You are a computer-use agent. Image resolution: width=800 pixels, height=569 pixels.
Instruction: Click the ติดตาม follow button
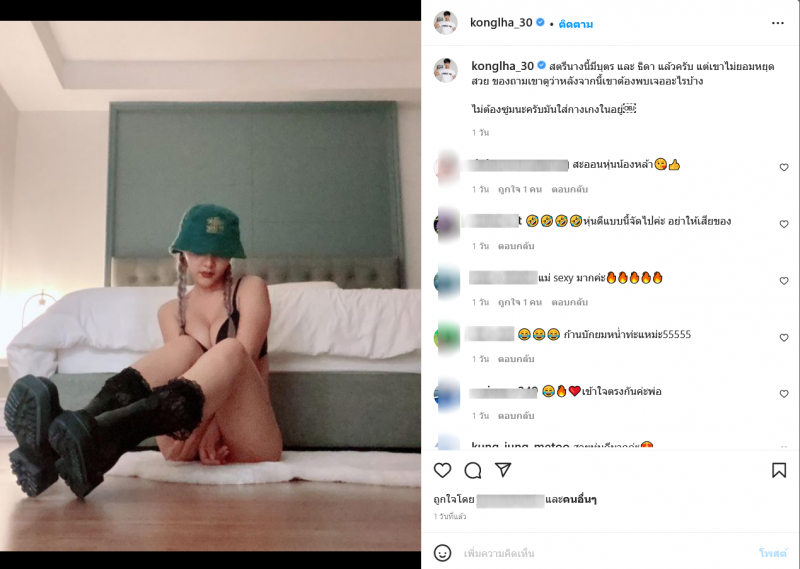tap(576, 24)
